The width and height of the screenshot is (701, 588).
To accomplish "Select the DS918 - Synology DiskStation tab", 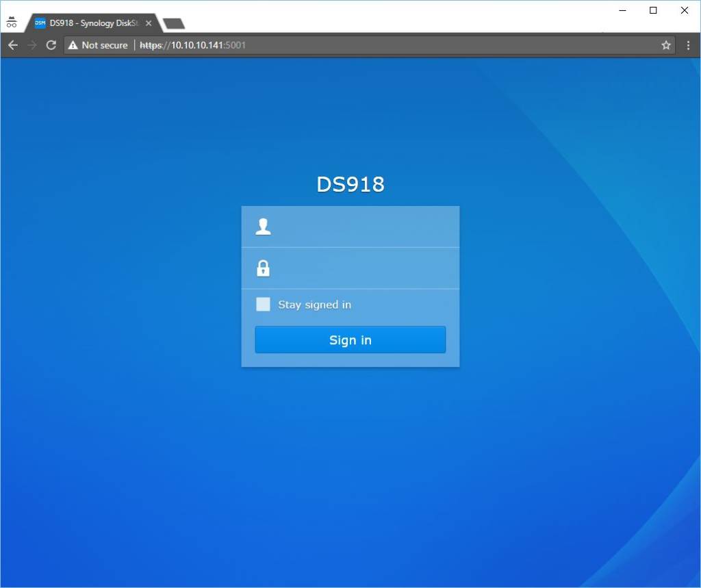I will tap(93, 23).
